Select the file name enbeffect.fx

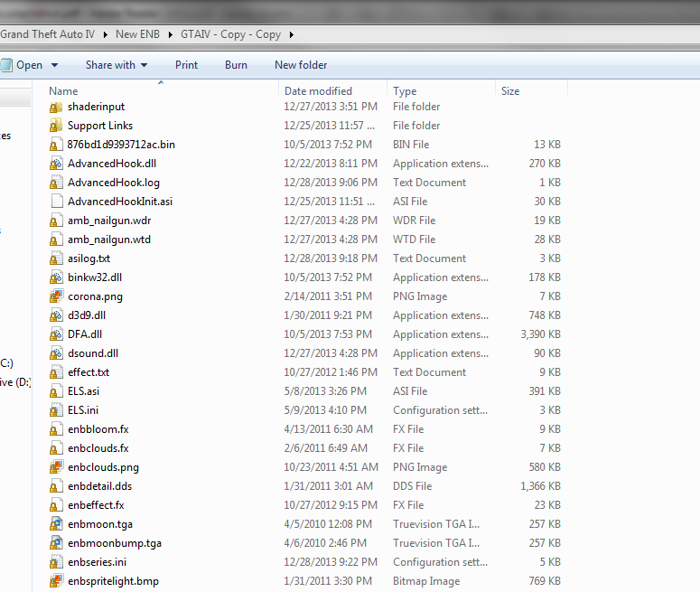96,505
